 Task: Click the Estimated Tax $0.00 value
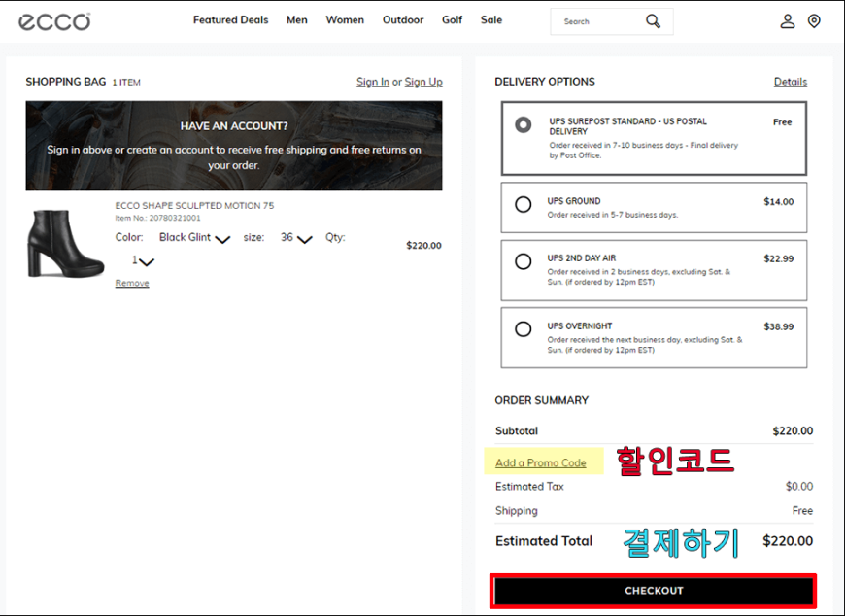pos(799,487)
